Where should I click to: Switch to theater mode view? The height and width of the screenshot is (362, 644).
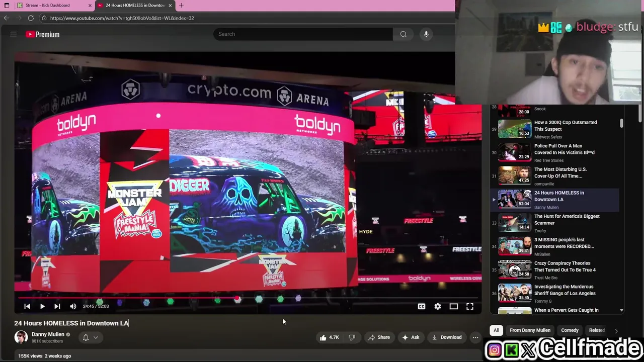[x=454, y=306]
